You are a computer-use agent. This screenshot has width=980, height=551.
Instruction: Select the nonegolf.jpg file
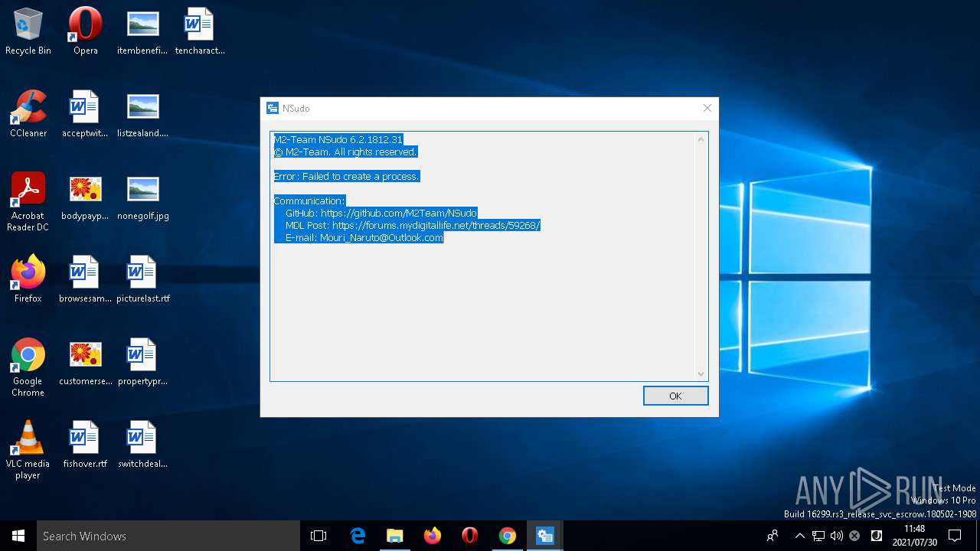[142, 197]
